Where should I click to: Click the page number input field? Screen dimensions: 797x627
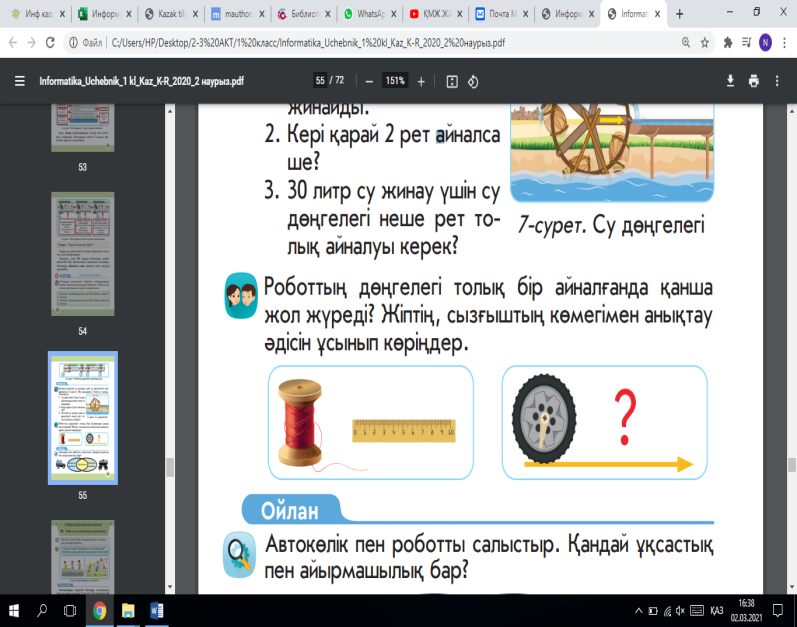[x=320, y=81]
